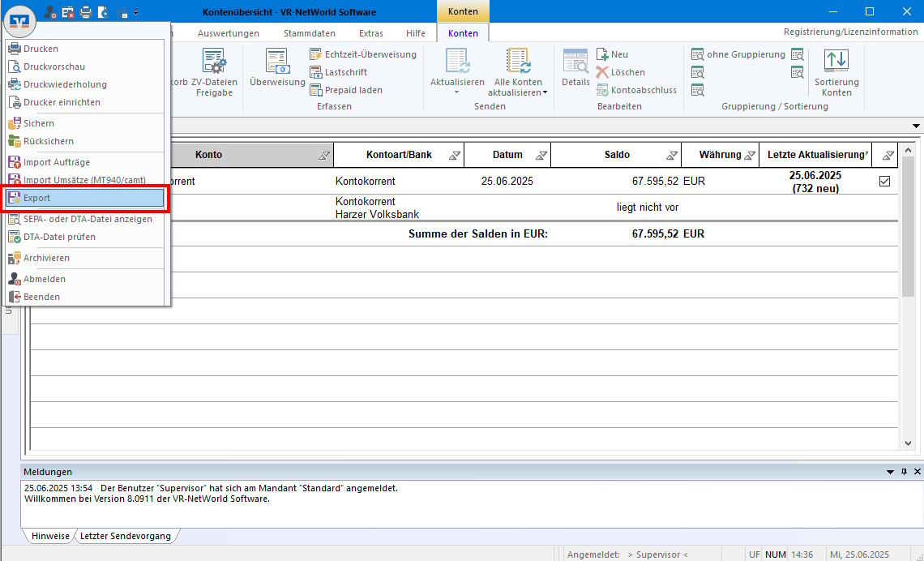Viewport: 924px width, 561px height.
Task: Open ZV-Dateien Freigabe
Action: [x=214, y=72]
